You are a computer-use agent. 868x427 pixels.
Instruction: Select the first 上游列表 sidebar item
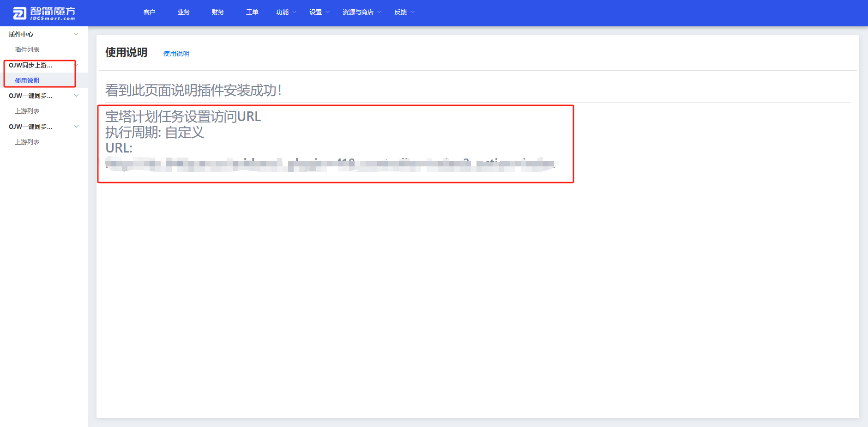coord(26,111)
